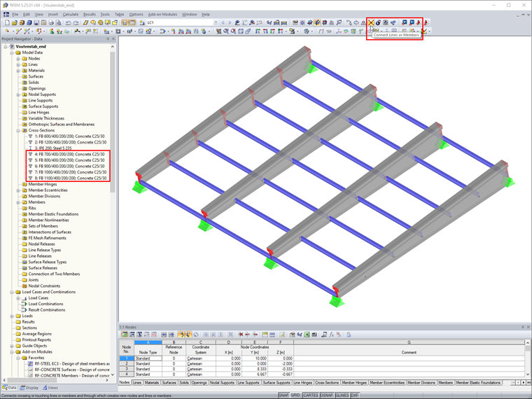This screenshot has height=399, width=532.
Task: Toggle SNAP in status bar
Action: point(283,395)
